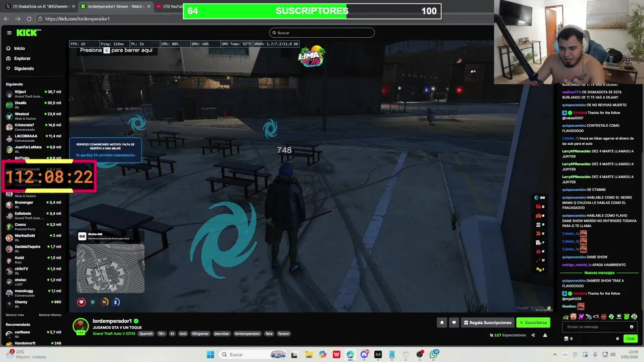This screenshot has width=644, height=362.
Task: Open Explorar in the Kick sidebar
Action: 22,58
